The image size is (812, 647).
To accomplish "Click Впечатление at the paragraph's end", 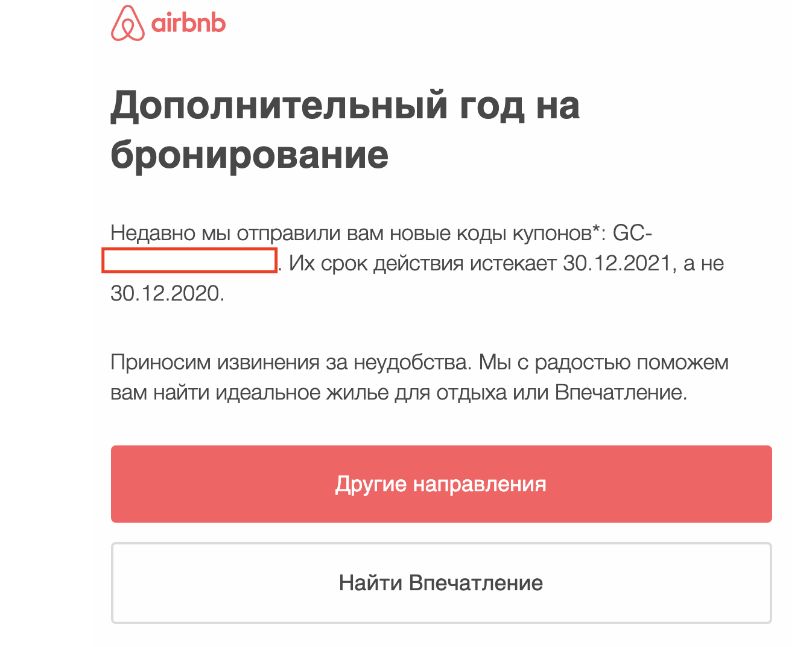I will [x=620, y=393].
